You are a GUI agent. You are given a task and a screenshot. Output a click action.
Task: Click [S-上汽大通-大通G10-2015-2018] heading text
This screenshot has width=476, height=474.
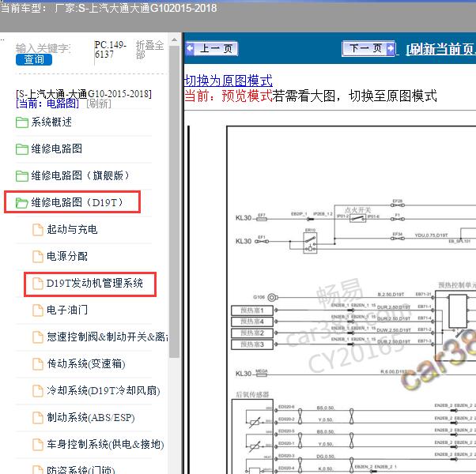click(84, 94)
